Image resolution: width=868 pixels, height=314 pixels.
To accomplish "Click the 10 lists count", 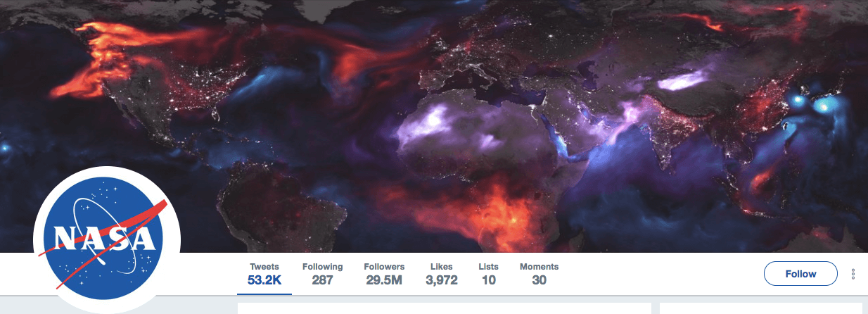I will coord(488,280).
